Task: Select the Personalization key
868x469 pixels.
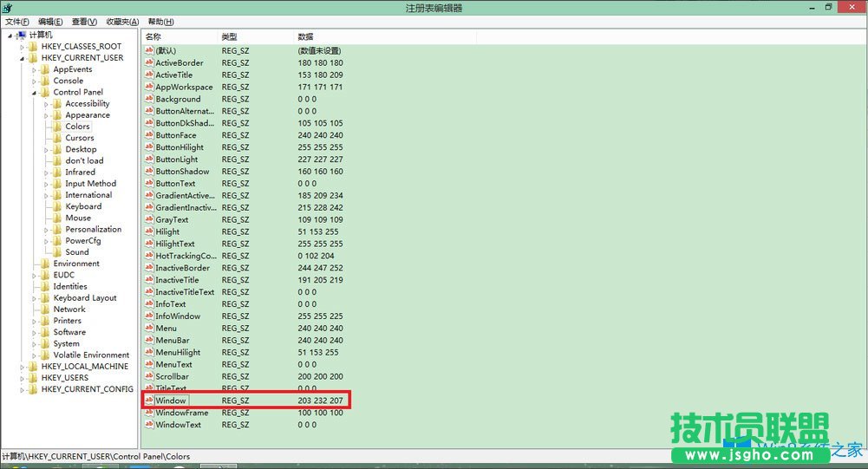Action: (93, 229)
